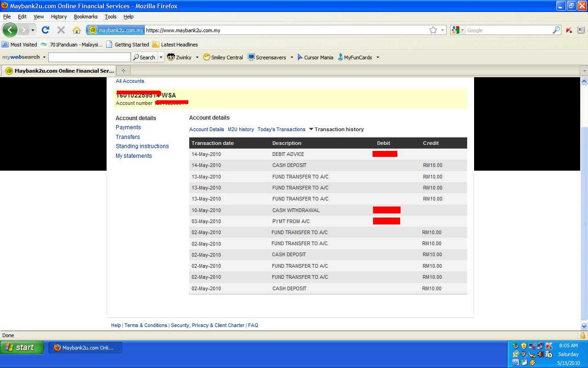This screenshot has height=368, width=588.
Task: Click the magnifier icon in Google search box
Action: pyautogui.click(x=556, y=30)
